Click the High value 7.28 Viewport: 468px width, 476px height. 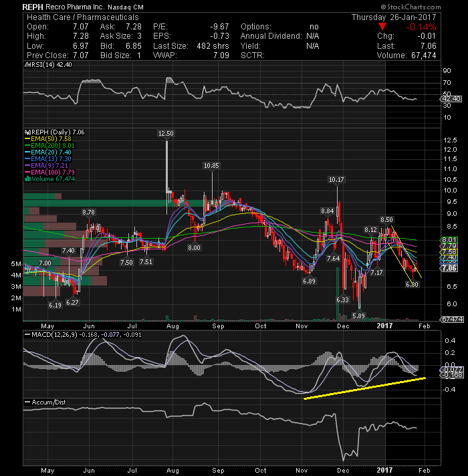(x=81, y=36)
